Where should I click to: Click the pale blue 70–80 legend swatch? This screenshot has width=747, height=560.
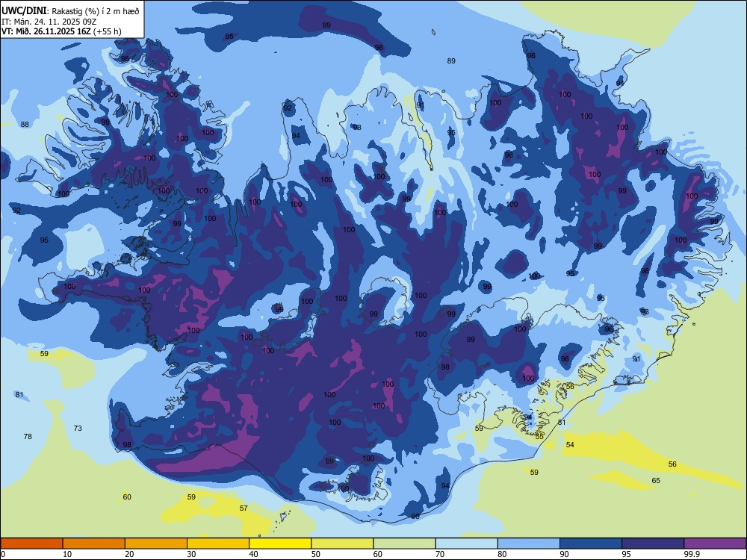[x=466, y=544]
